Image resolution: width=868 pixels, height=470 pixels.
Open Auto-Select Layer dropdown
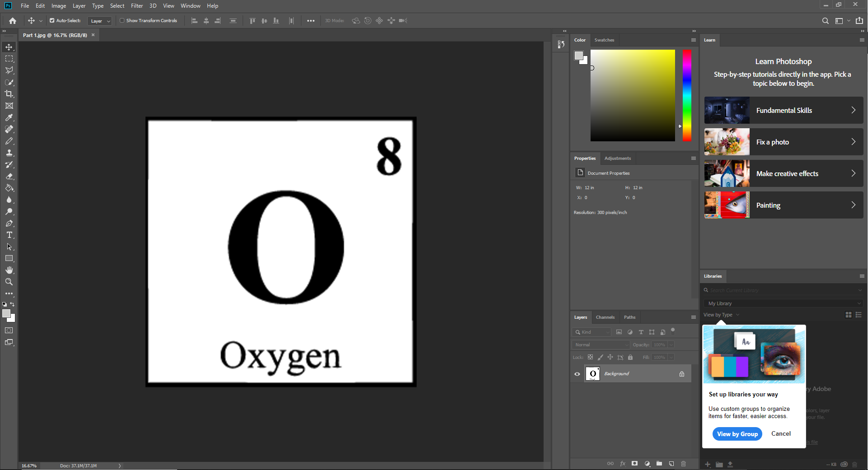pyautogui.click(x=99, y=21)
